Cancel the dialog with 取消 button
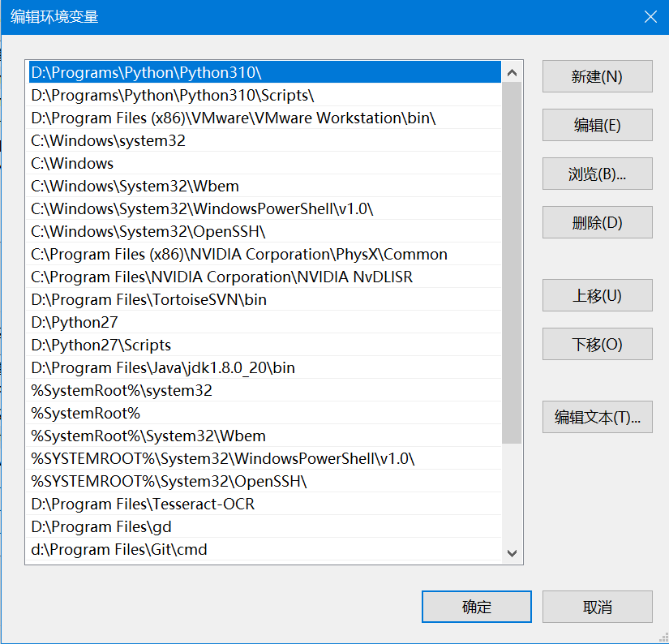Viewport: 669px width, 644px height. coord(597,607)
